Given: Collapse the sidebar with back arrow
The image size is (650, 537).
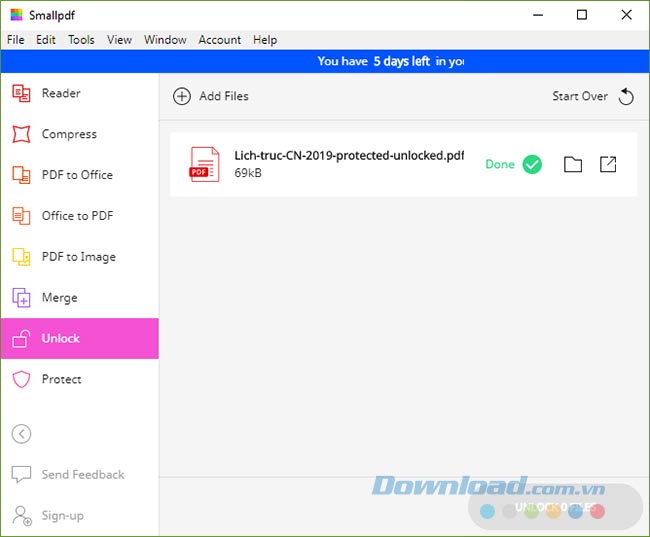Looking at the screenshot, I should (21, 434).
